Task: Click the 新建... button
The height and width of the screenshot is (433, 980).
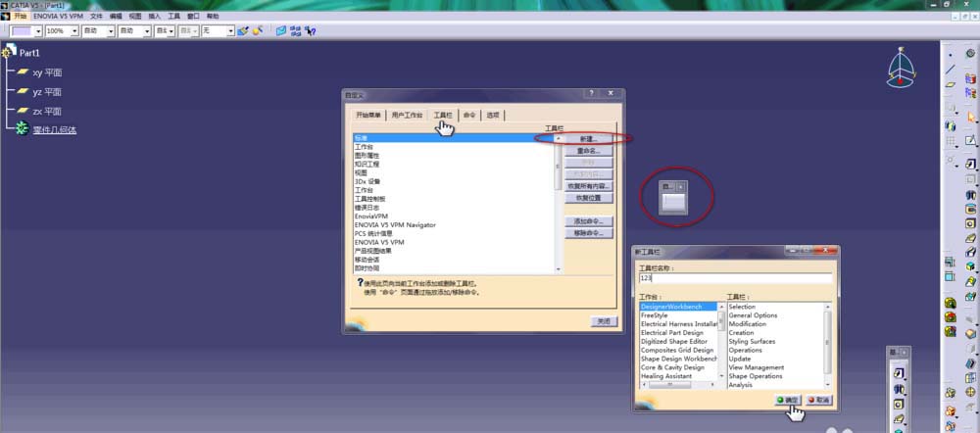Action: [588, 139]
